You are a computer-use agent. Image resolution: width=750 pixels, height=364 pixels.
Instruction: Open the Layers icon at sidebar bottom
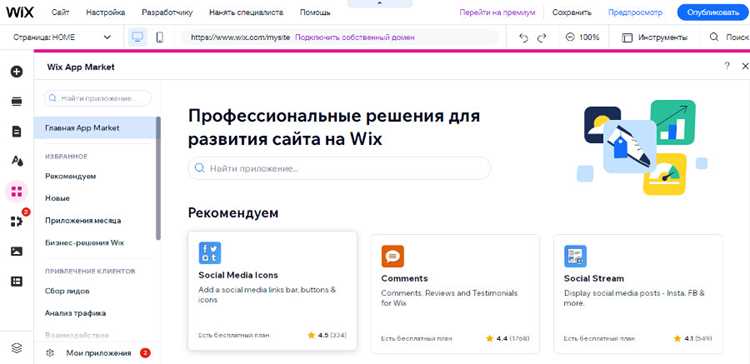pos(17,348)
